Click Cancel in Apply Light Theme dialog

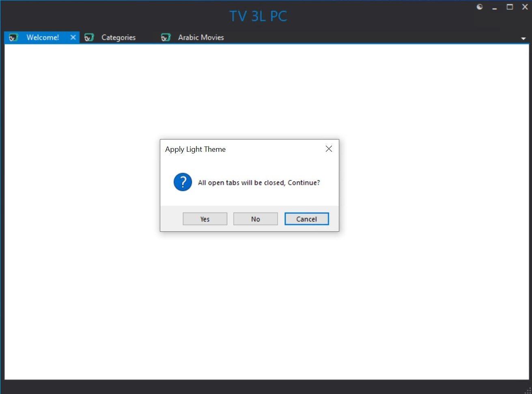[x=307, y=219]
